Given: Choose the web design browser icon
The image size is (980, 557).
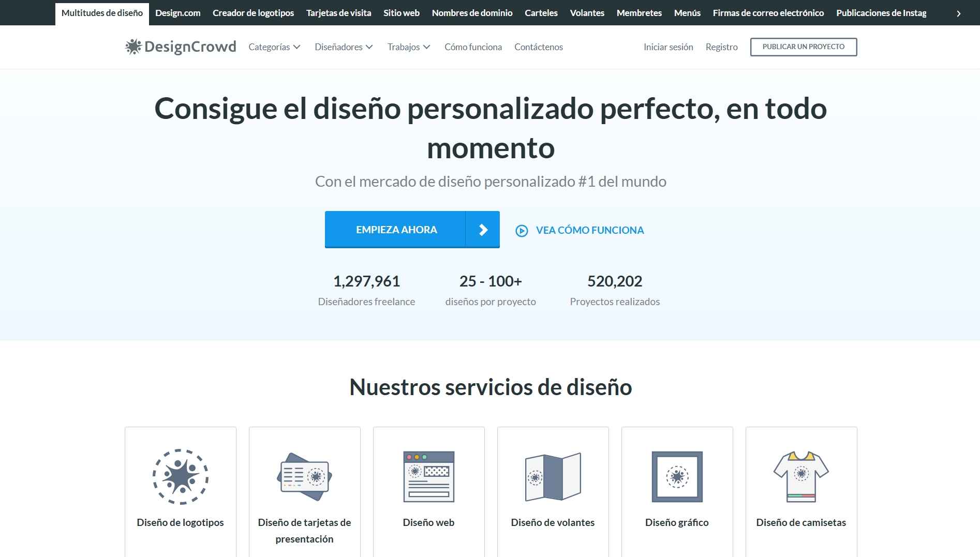Looking at the screenshot, I should (428, 476).
